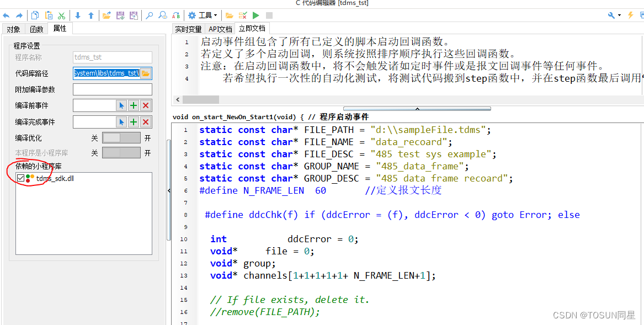Screen dimensions: 644x325
Task: Run the program with the green play icon
Action: [x=256, y=15]
